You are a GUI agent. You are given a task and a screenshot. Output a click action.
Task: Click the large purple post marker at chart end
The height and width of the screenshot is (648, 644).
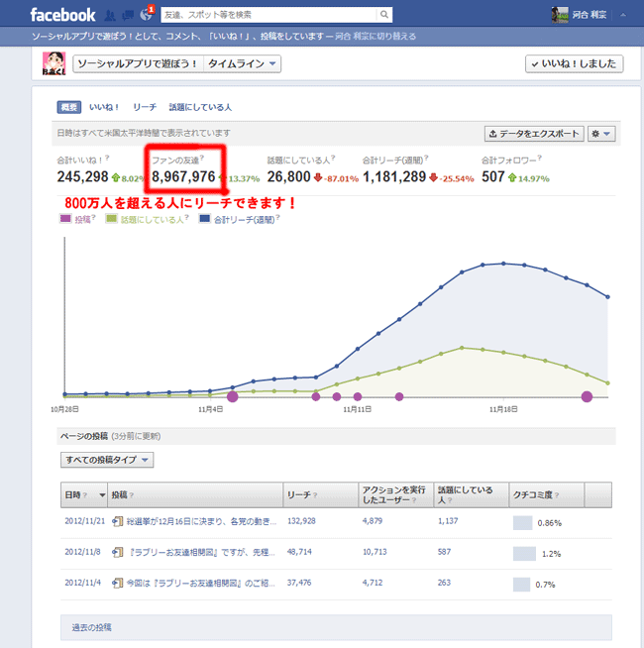tap(587, 396)
